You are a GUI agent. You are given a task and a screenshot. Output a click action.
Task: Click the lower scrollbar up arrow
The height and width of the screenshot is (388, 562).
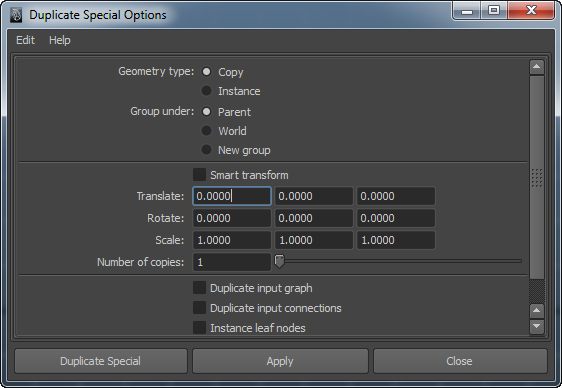point(537,310)
